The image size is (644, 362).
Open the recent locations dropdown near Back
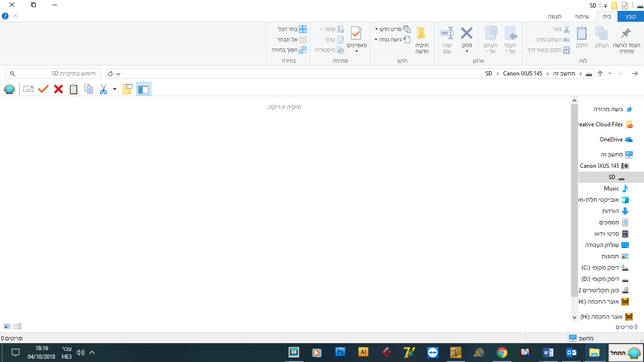tap(610, 74)
